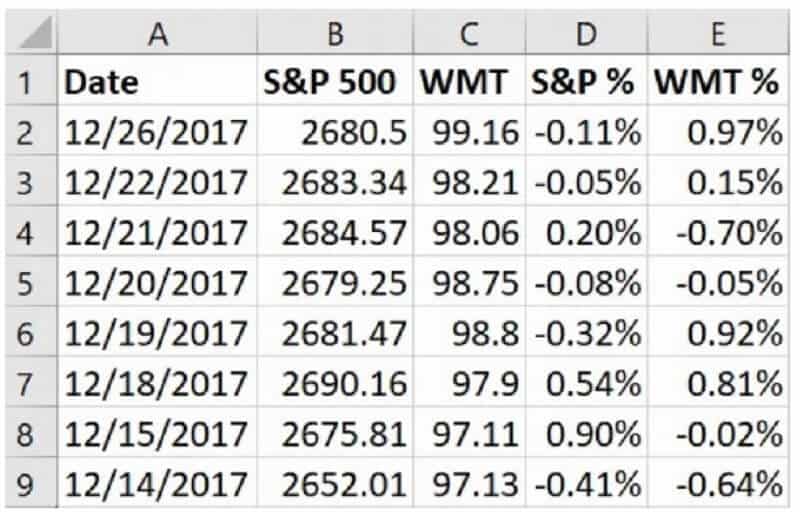Click the Date header cell

click(x=157, y=80)
